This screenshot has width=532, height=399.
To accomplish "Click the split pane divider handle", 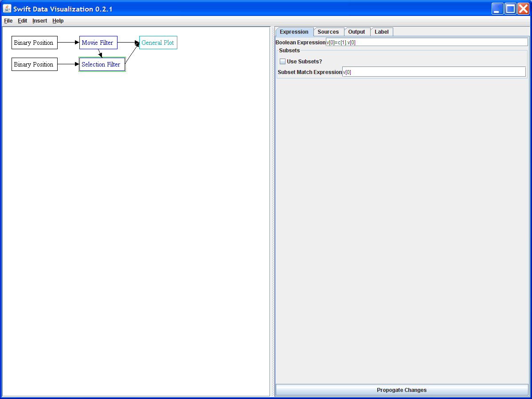I will point(272,211).
